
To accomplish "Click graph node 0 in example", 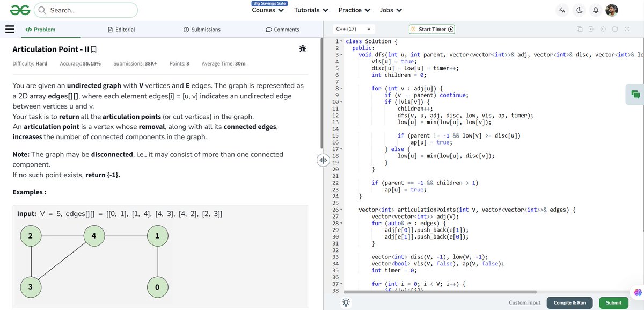I will [x=157, y=287].
